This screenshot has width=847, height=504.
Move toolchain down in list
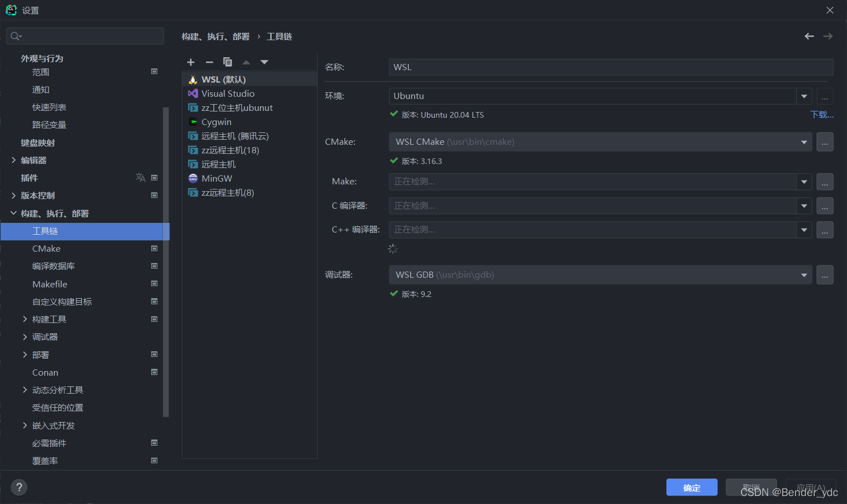pyautogui.click(x=264, y=62)
